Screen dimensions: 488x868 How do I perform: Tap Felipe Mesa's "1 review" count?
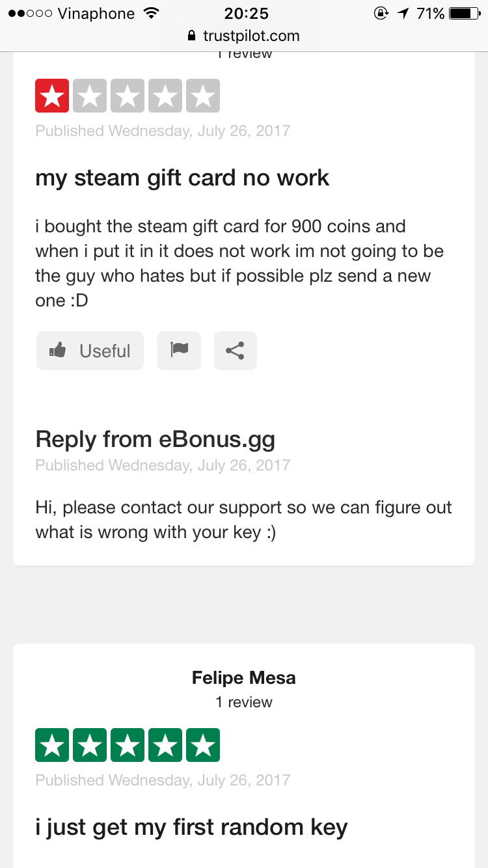[x=244, y=702]
